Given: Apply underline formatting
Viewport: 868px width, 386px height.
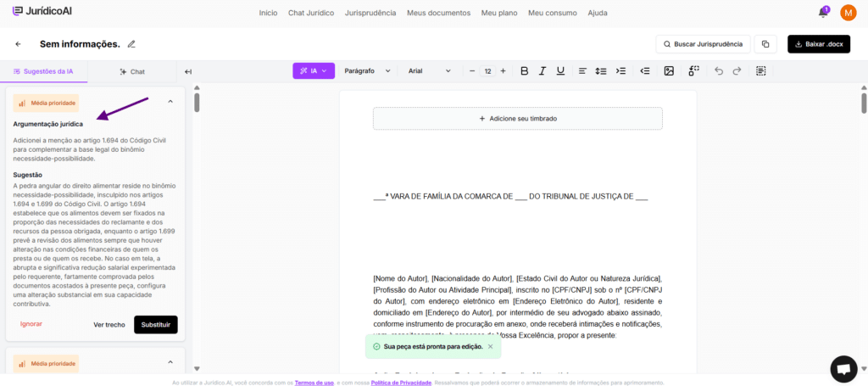Looking at the screenshot, I should tap(562, 71).
